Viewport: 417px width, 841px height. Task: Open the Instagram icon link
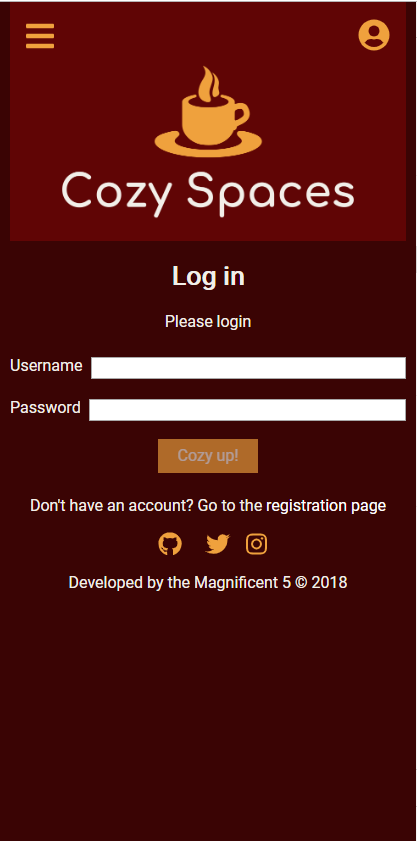tap(257, 544)
